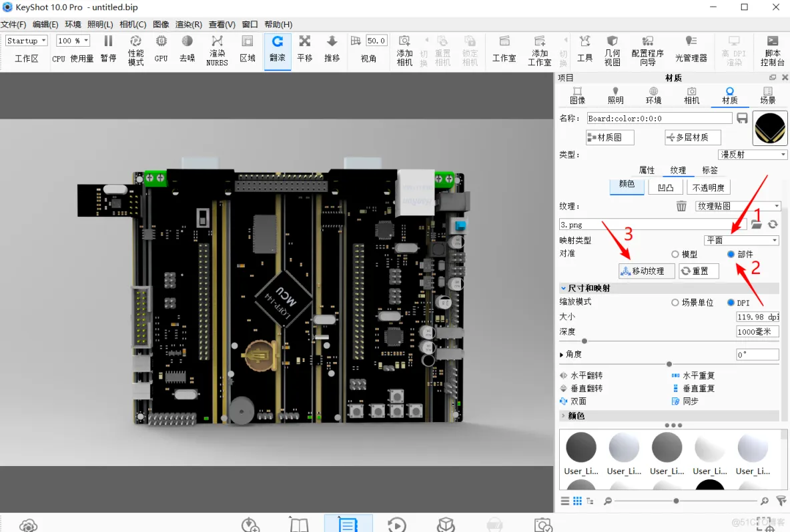Select the 推移 dolly tool
This screenshot has height=532, width=790.
pos(332,49)
